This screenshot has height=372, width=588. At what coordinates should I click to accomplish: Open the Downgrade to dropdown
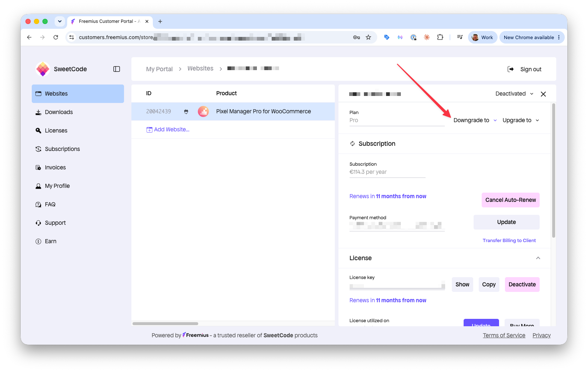(x=475, y=120)
